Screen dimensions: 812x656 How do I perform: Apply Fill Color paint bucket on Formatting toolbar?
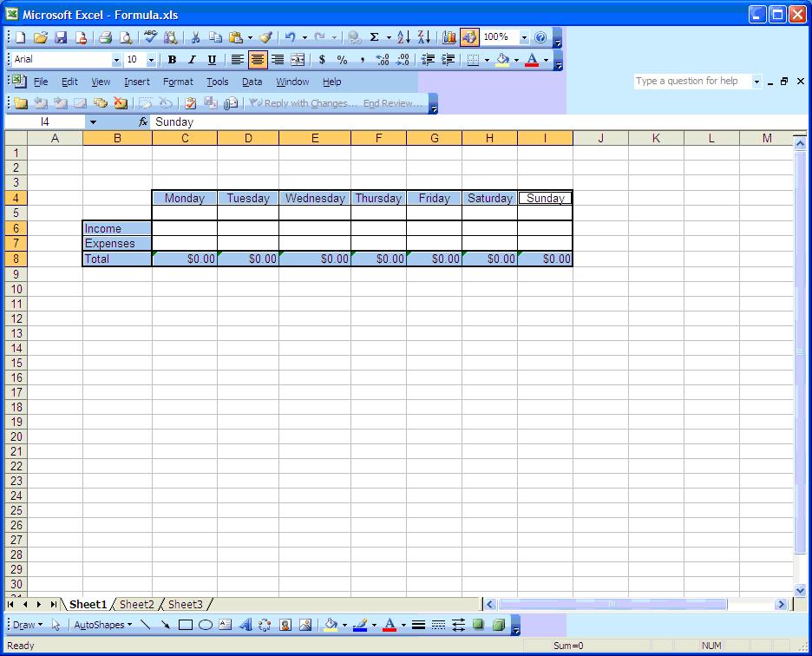[503, 60]
